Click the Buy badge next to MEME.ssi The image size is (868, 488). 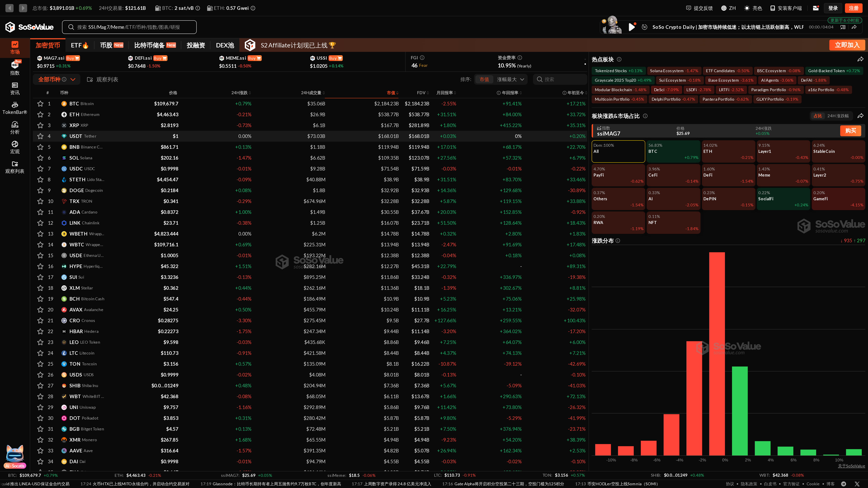point(254,58)
